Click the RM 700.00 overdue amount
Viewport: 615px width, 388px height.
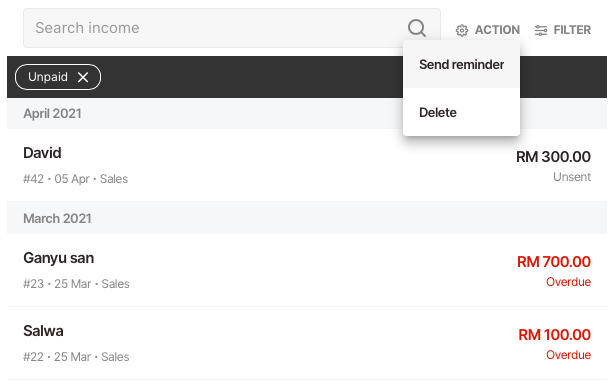(554, 262)
